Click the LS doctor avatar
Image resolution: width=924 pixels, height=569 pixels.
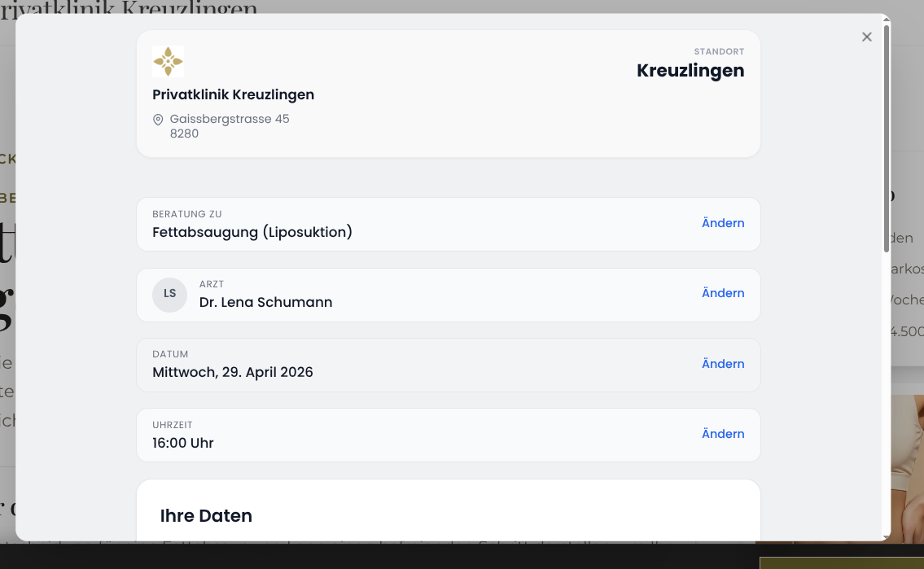point(169,295)
